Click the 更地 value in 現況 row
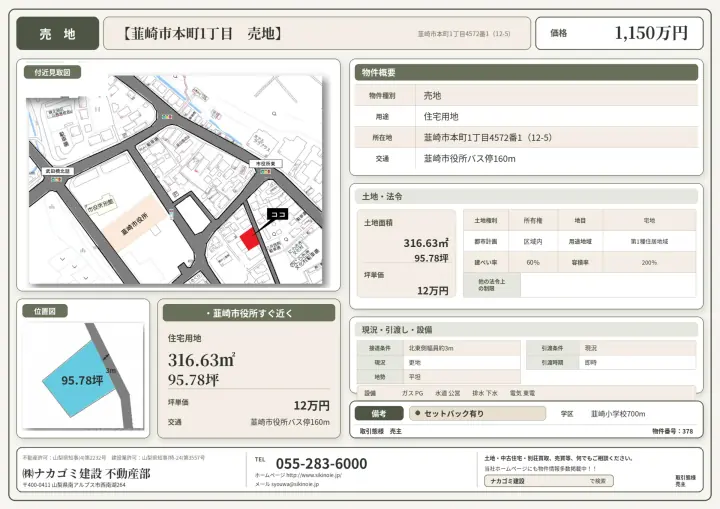This screenshot has width=720, height=509. pyautogui.click(x=415, y=362)
